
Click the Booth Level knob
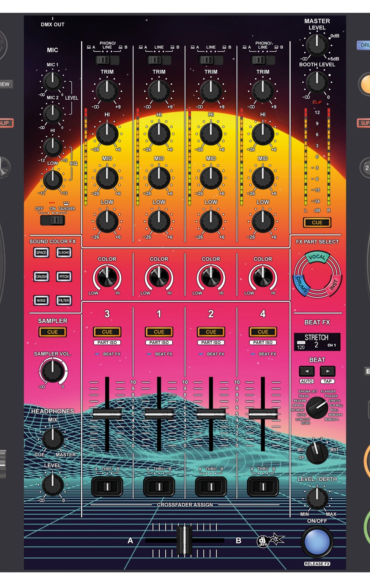point(317,82)
